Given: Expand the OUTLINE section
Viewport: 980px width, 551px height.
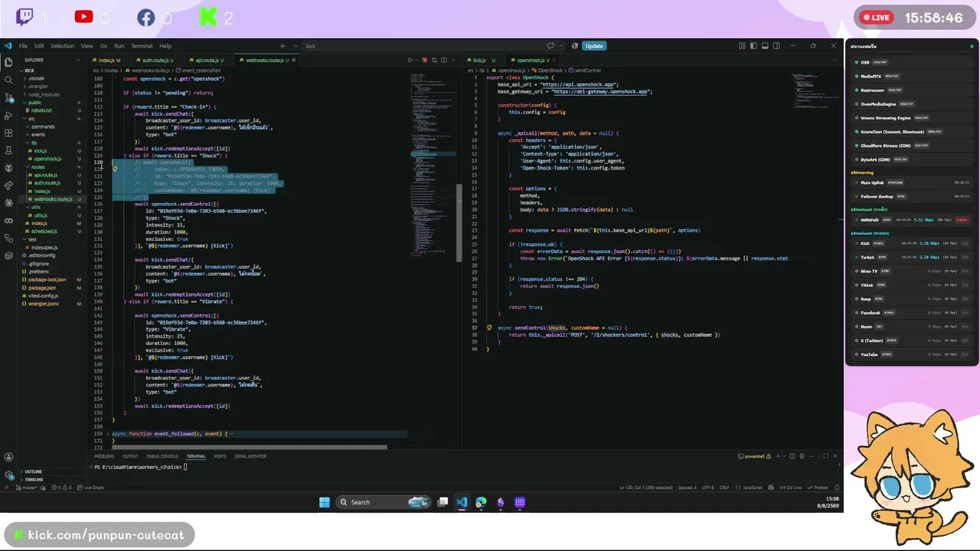Looking at the screenshot, I should (33, 471).
